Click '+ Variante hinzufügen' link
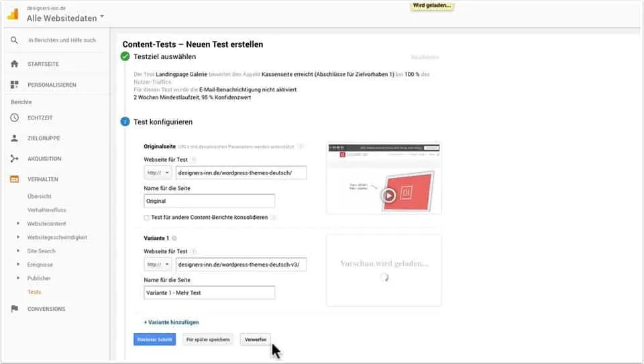This screenshot has height=364, width=644. coord(172,322)
